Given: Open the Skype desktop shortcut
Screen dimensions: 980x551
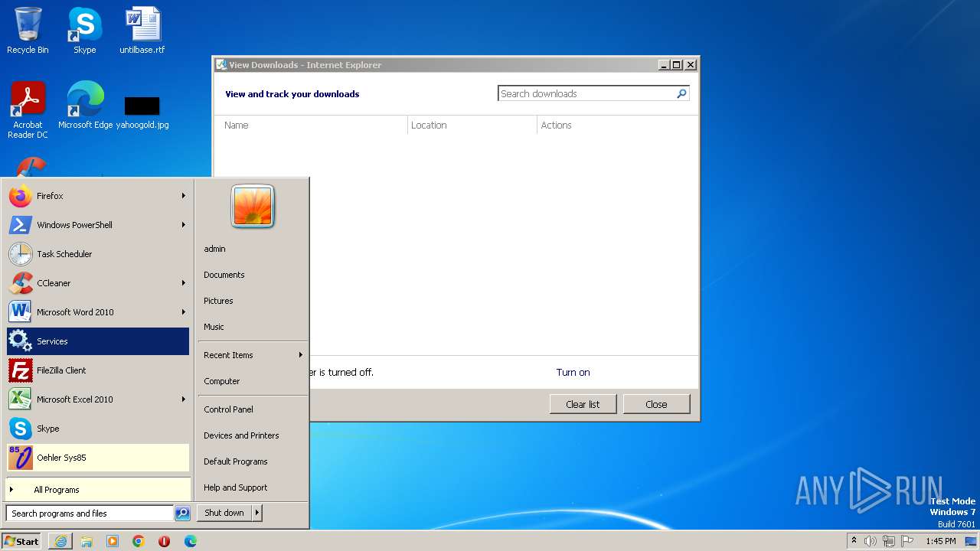Looking at the screenshot, I should [84, 31].
